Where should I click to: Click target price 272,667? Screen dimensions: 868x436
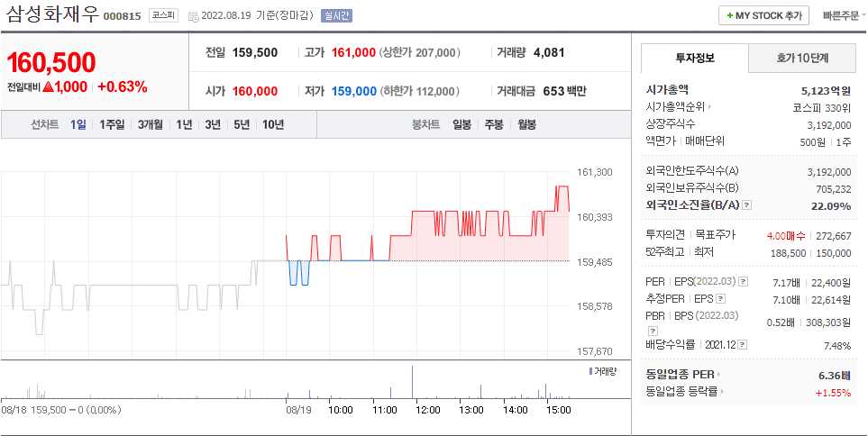click(x=835, y=236)
